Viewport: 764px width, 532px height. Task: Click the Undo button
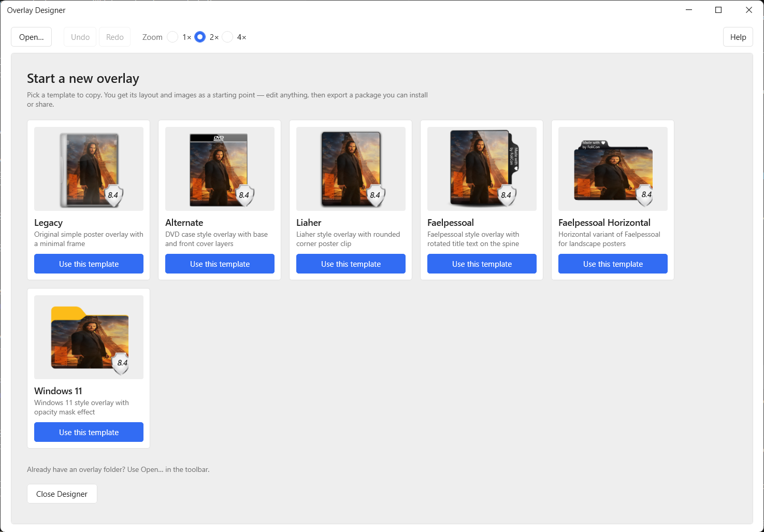tap(80, 37)
